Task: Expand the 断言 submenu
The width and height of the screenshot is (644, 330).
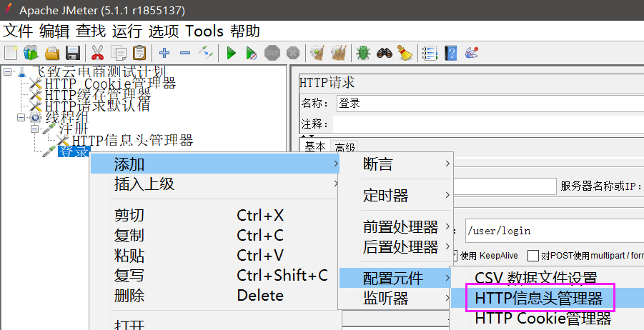Action: [396, 164]
